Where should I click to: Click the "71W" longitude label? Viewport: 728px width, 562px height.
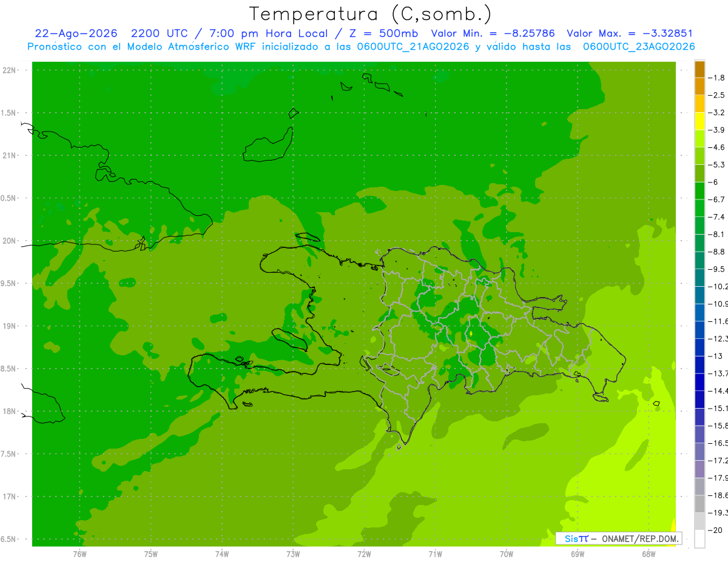[x=435, y=554]
